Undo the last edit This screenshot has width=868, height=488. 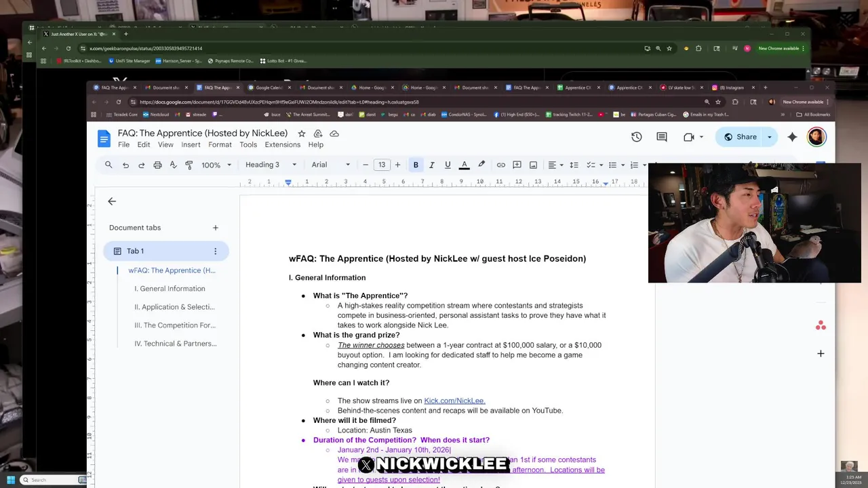(125, 165)
